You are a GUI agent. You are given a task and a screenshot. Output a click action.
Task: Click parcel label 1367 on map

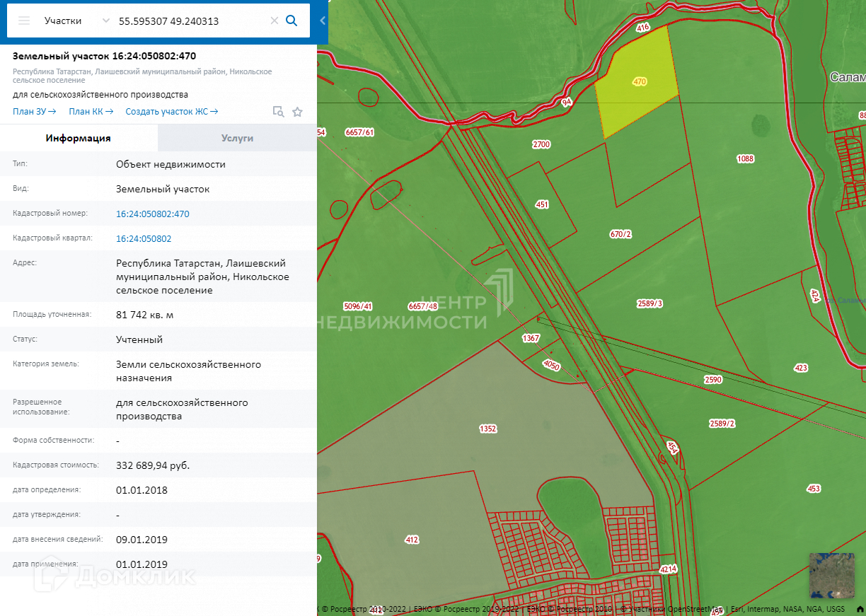tap(531, 338)
